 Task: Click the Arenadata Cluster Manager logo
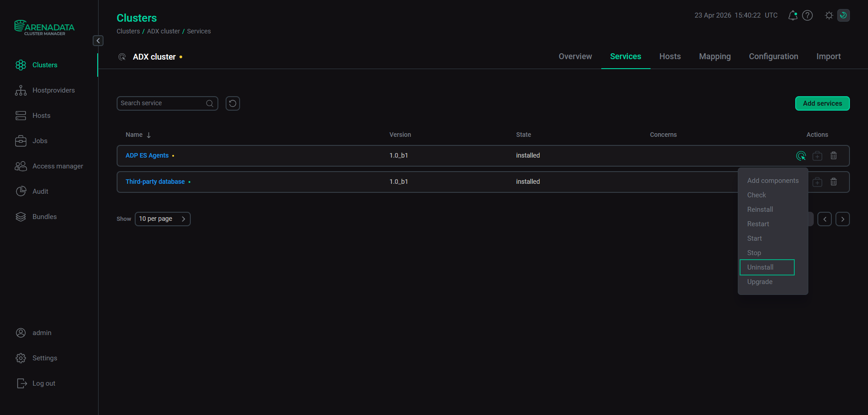click(44, 28)
